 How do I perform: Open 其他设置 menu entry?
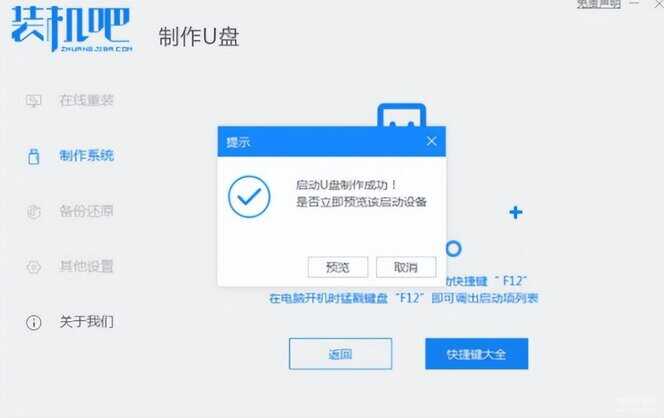(86, 266)
